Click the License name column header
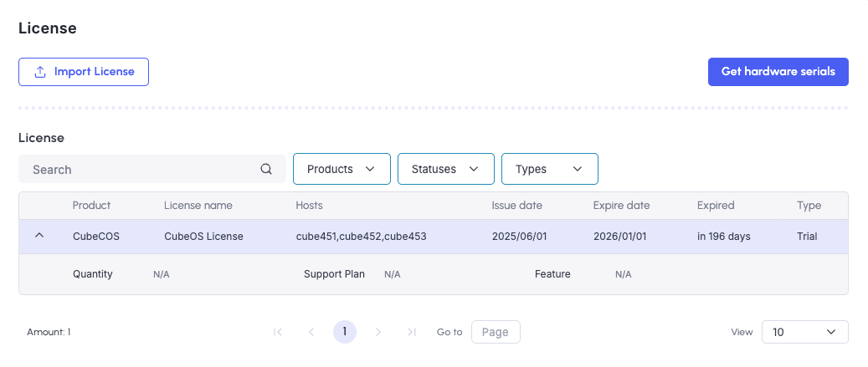Viewport: 868px width, 367px height. click(198, 206)
